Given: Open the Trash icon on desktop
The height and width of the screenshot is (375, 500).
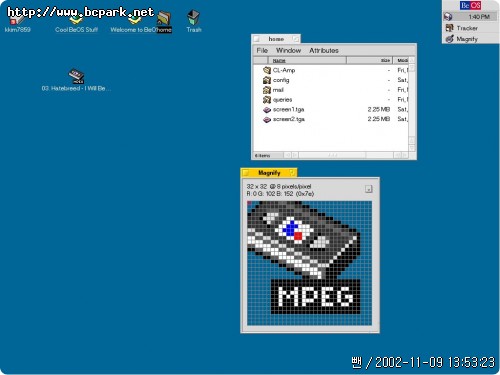Looking at the screenshot, I should click(x=193, y=17).
